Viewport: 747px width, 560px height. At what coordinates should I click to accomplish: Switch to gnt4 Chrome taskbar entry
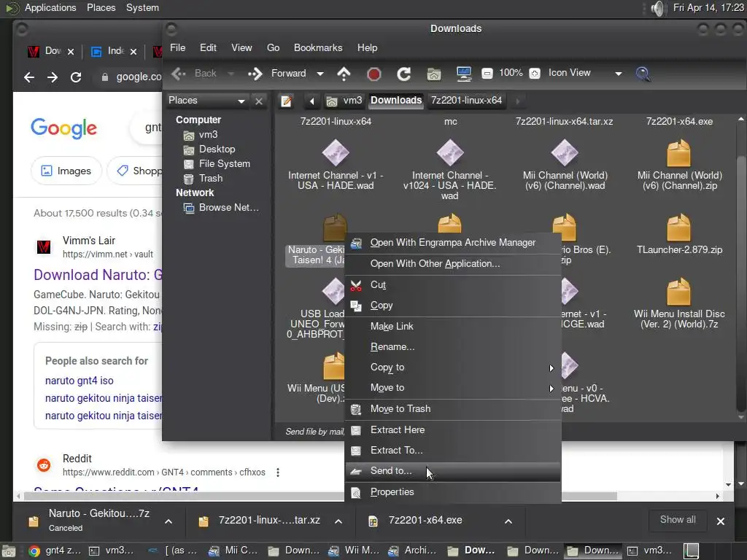tap(55, 551)
